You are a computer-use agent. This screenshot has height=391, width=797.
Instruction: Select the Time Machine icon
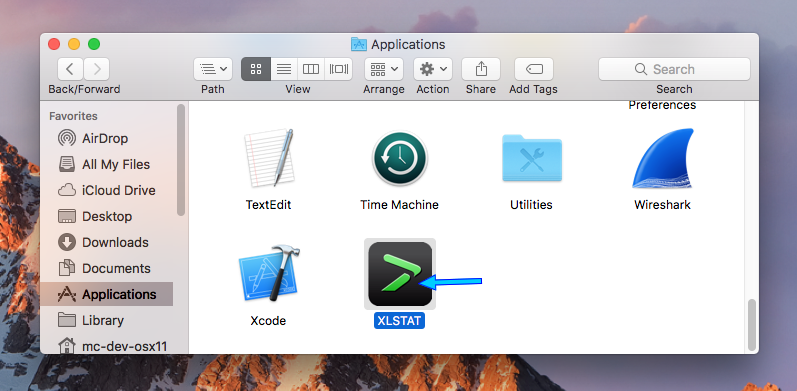pyautogui.click(x=400, y=158)
